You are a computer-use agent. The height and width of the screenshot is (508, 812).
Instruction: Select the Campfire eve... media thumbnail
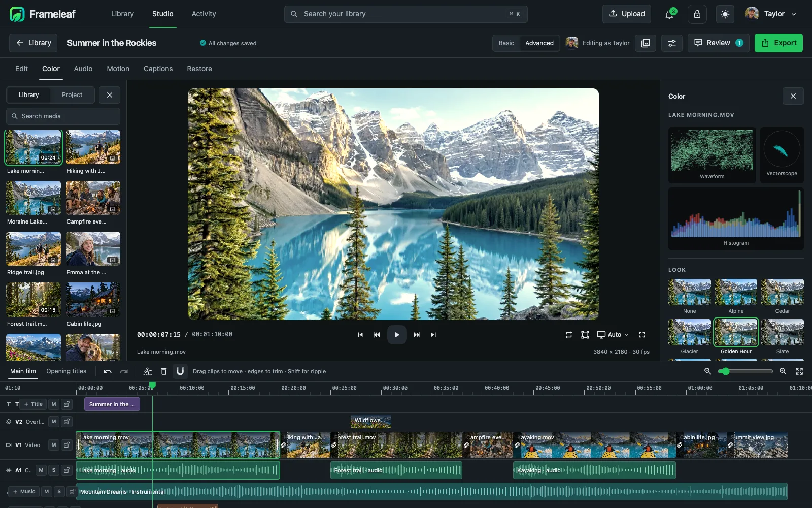pyautogui.click(x=93, y=198)
